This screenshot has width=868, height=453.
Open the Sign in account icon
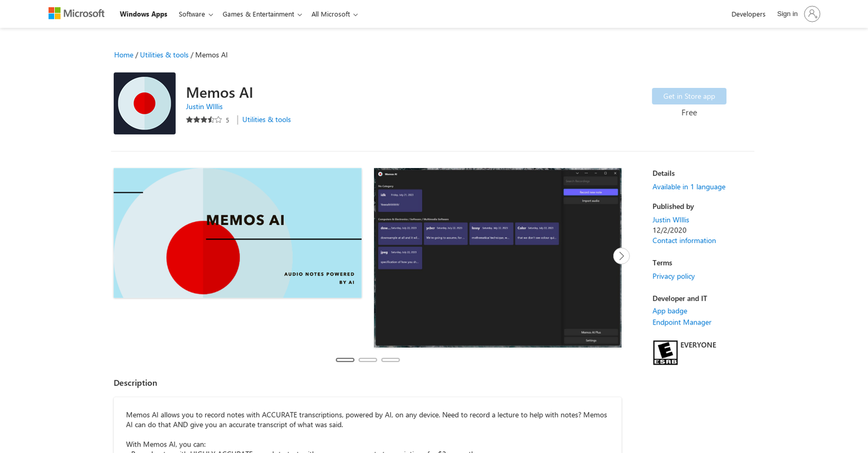click(x=812, y=14)
